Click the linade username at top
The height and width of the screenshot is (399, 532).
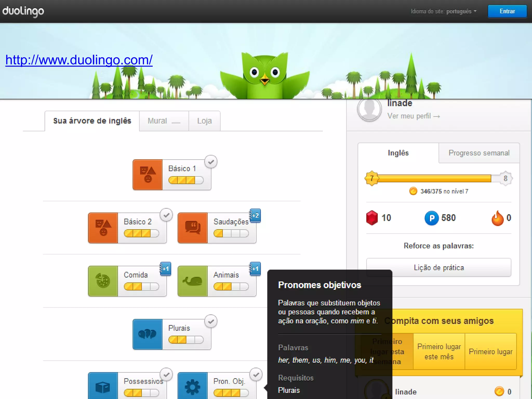(400, 103)
